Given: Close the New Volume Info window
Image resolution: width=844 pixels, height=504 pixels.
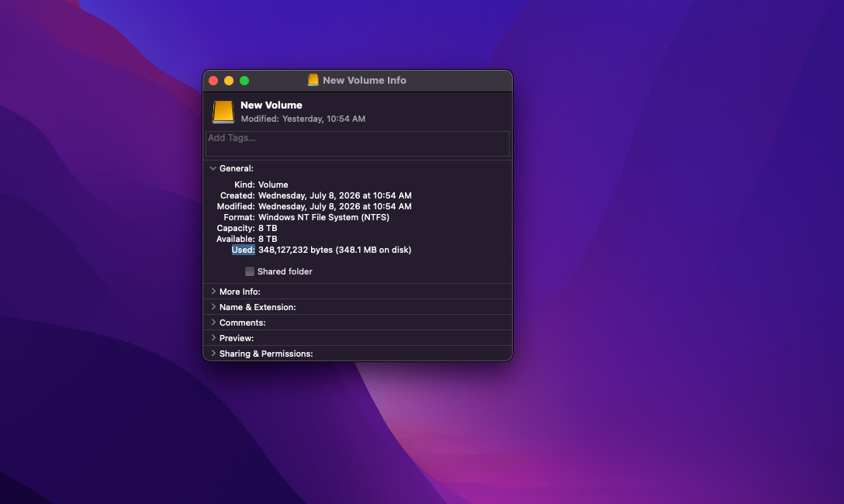Looking at the screenshot, I should coord(213,81).
